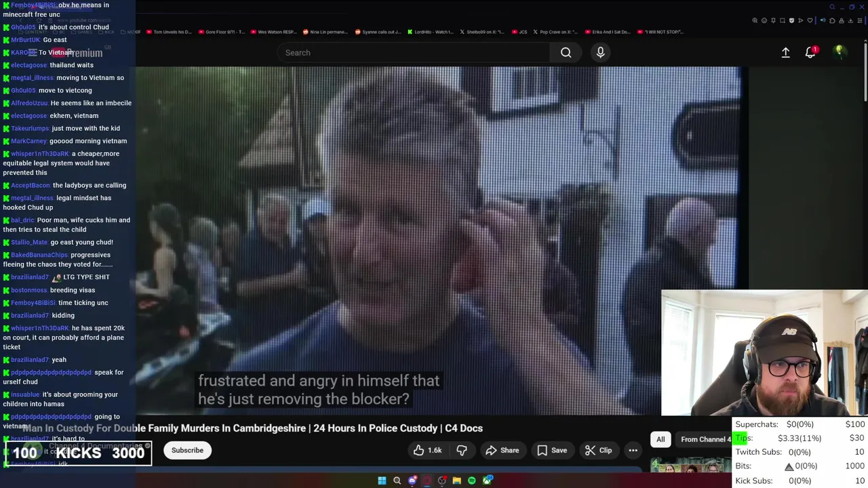Open bookmark 'Erika And I Sat Do...'

607,32
